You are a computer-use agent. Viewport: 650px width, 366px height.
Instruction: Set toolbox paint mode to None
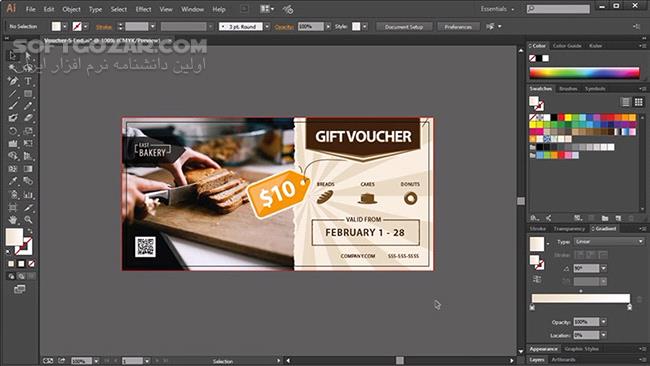pyautogui.click(x=31, y=264)
